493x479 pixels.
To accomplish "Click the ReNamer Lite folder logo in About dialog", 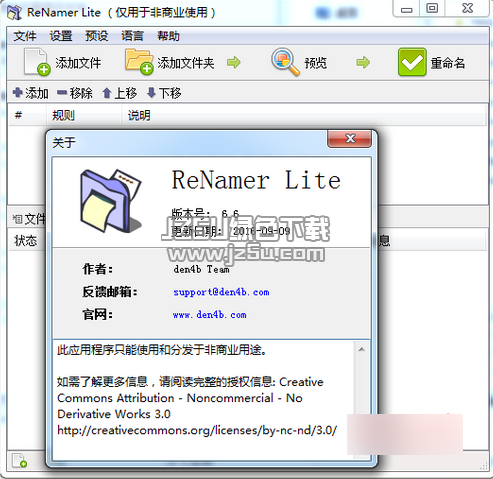I will (x=111, y=201).
